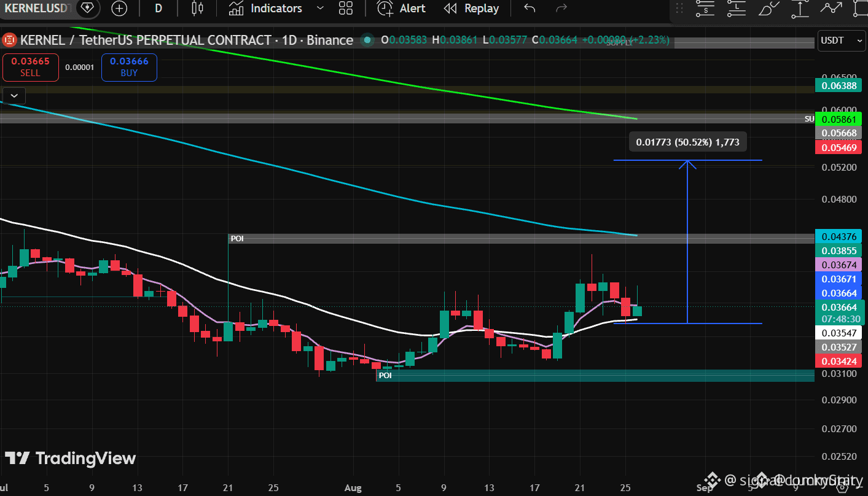Expand the chevron next to Indicators

tap(319, 9)
